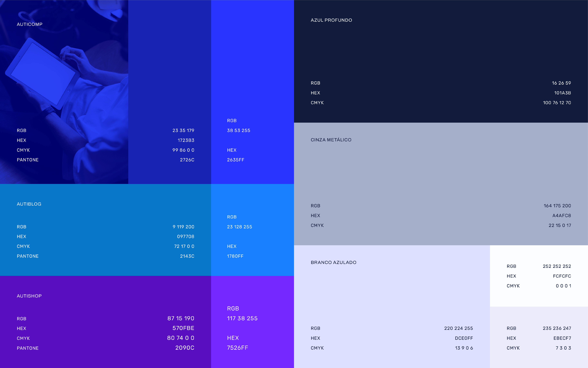The height and width of the screenshot is (368, 588).
Task: Select CMYK value 80 74 0 0
Action: [181, 338]
